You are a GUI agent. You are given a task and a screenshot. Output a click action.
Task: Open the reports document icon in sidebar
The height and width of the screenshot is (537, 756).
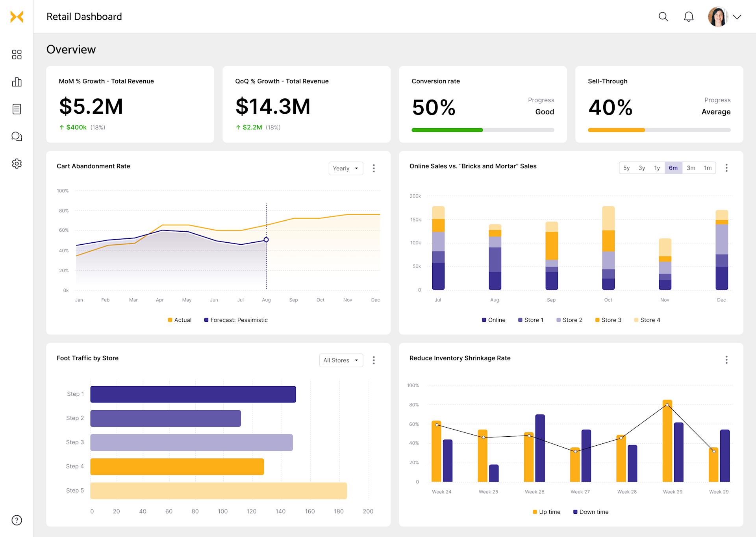click(17, 109)
